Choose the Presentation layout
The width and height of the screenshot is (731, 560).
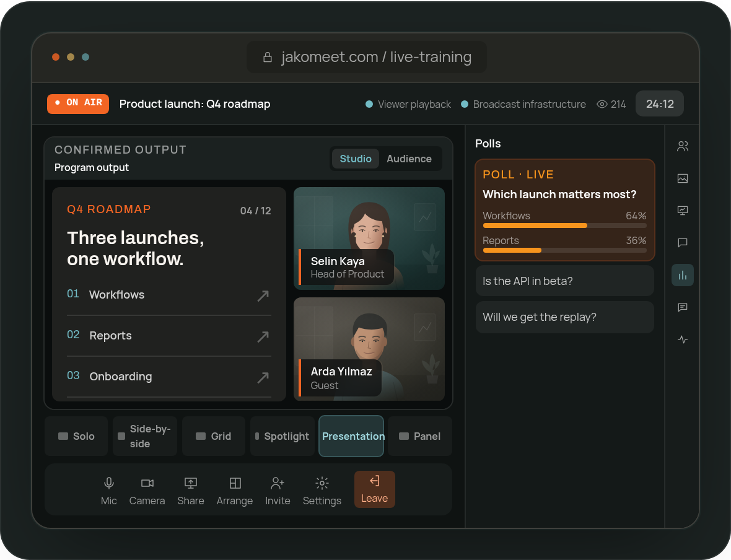[351, 436]
